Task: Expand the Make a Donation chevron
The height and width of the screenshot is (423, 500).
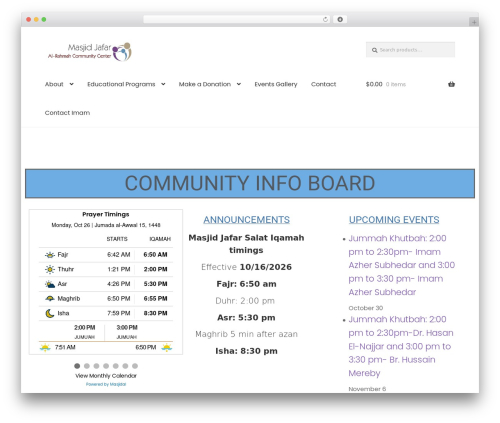Action: [239, 84]
